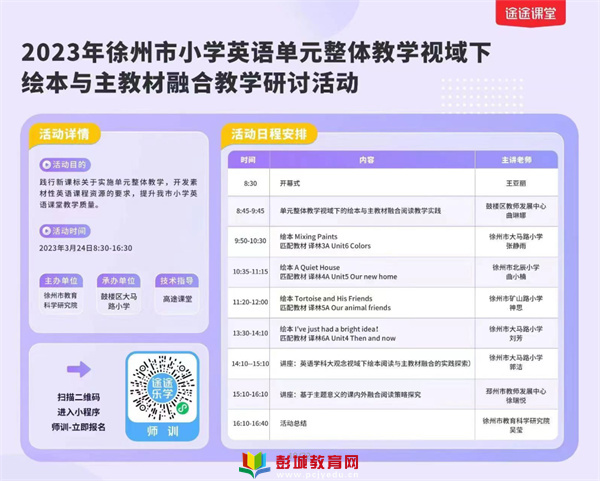600x481 pixels.
Task: Click the yellow 活动日程安排 heading tab
Action: click(269, 134)
